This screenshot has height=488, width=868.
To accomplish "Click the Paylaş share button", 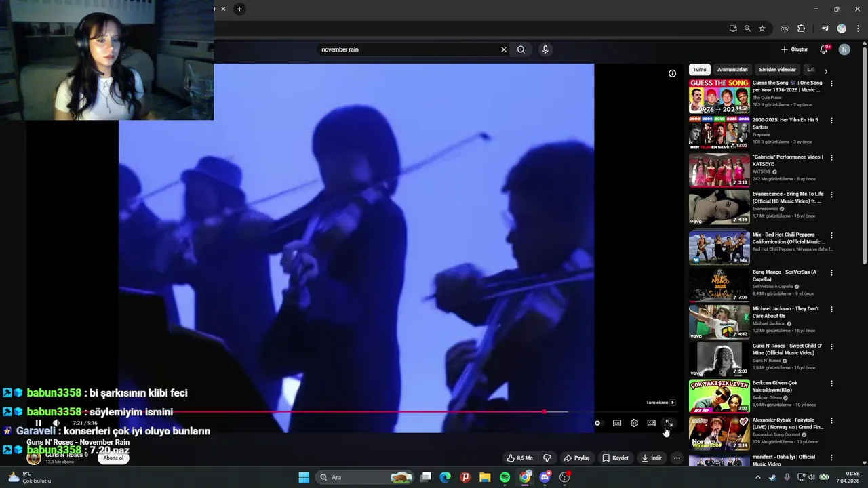I will pos(577,458).
